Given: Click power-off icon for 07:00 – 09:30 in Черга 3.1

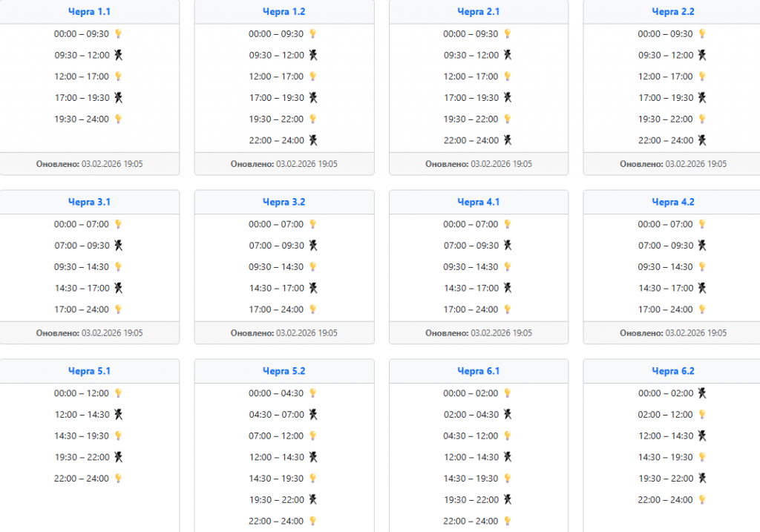Looking at the screenshot, I should [x=117, y=246].
